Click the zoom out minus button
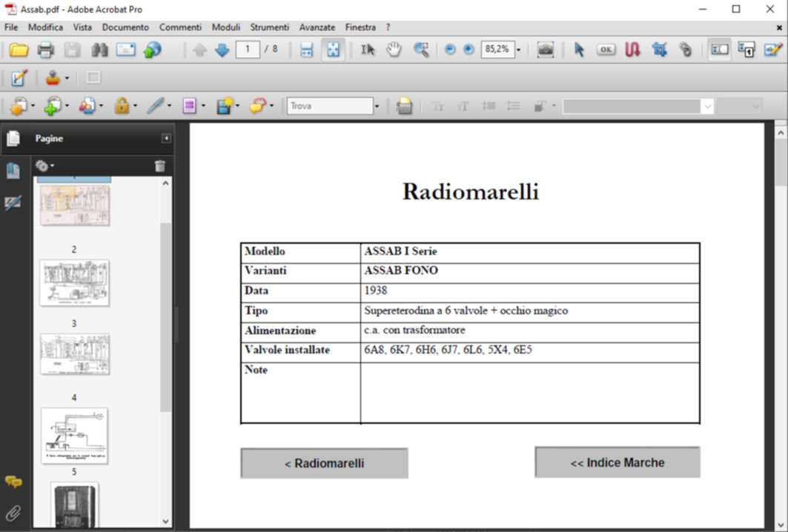This screenshot has width=788, height=532. point(450,50)
